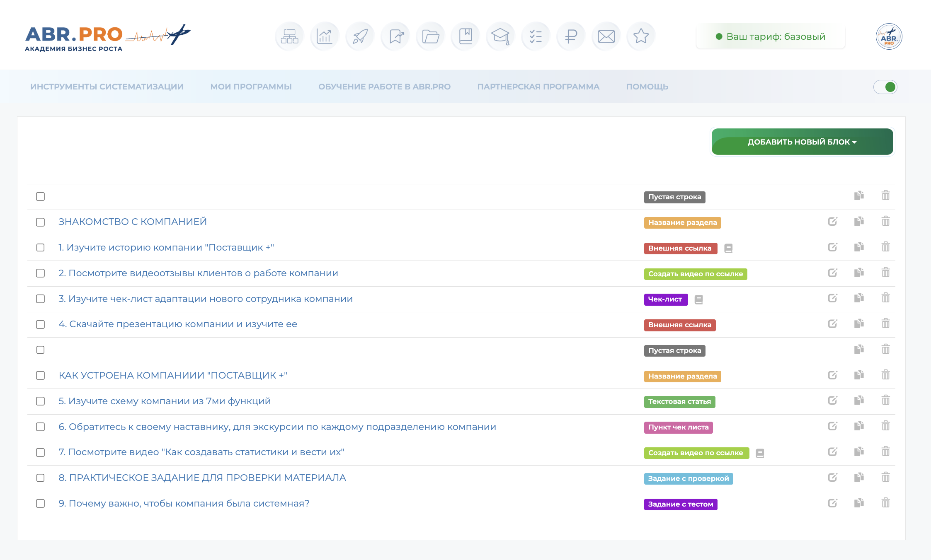The image size is (931, 560).
Task: Toggle the green switch in navigation bar
Action: pos(885,87)
